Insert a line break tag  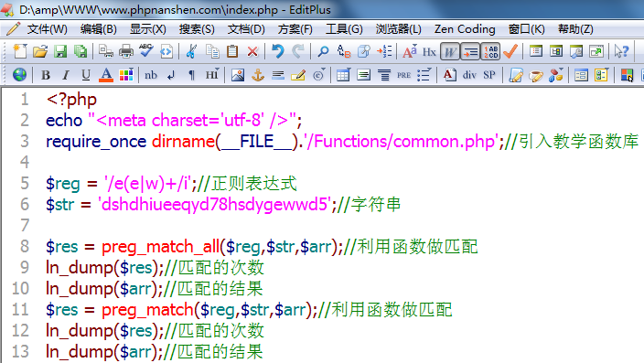point(171,75)
